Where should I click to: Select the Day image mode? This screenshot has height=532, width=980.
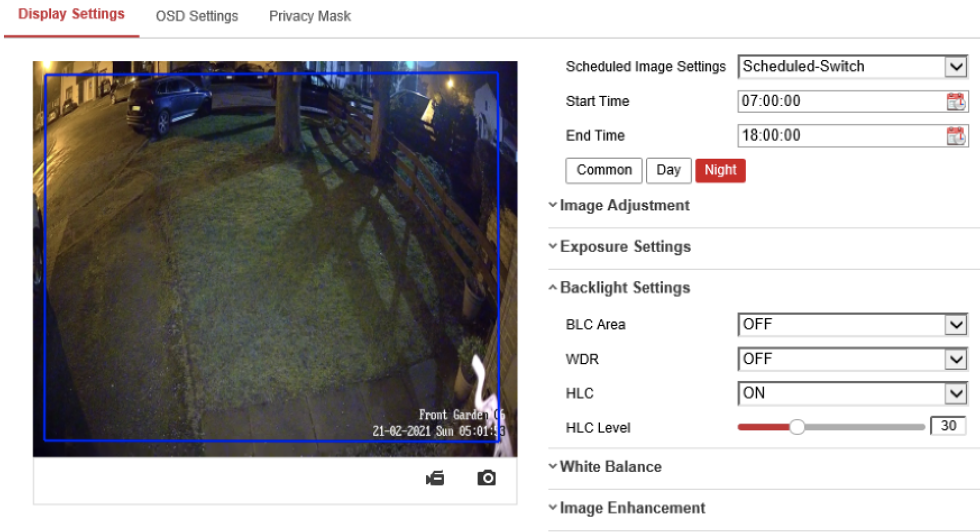[x=668, y=170]
